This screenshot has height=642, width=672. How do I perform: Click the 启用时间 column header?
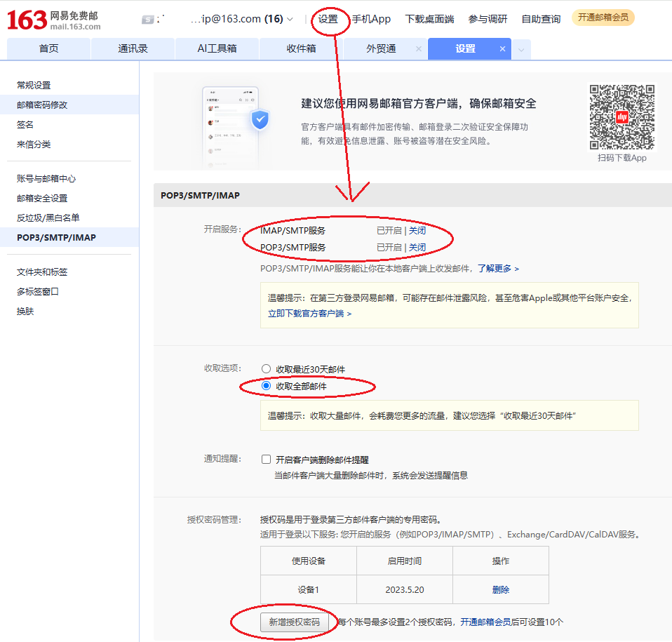click(x=405, y=561)
